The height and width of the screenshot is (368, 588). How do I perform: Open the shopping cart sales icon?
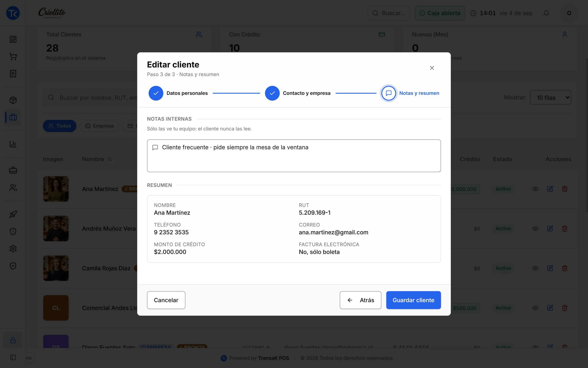[x=13, y=56]
